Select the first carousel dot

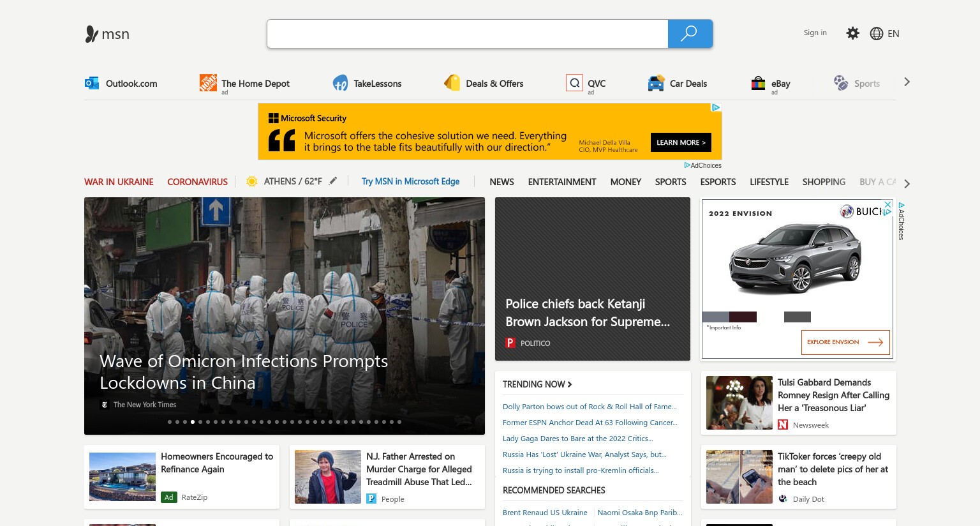[x=170, y=422]
